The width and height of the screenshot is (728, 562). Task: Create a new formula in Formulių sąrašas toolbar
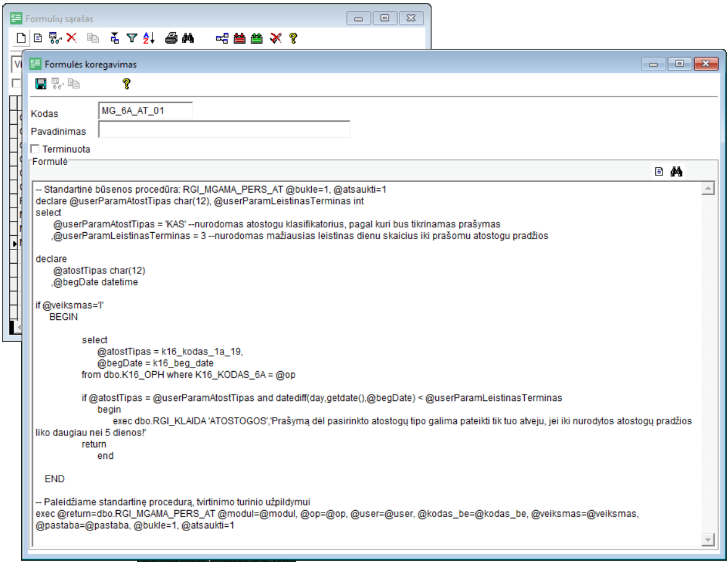(x=20, y=38)
